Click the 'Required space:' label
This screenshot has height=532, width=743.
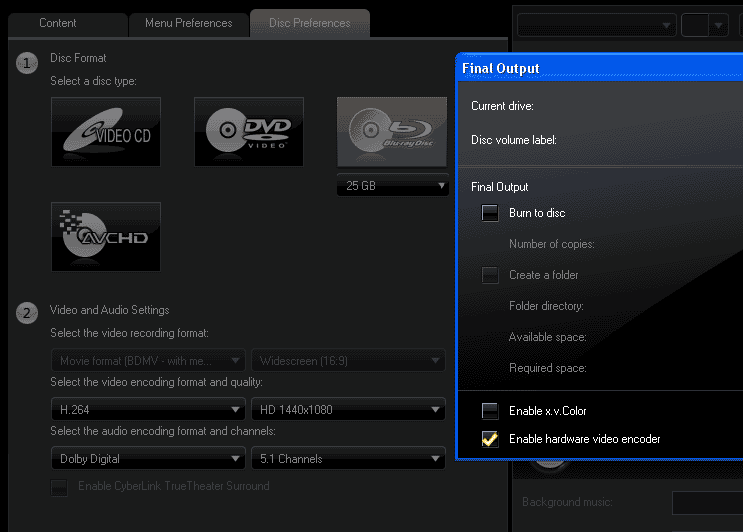point(548,368)
